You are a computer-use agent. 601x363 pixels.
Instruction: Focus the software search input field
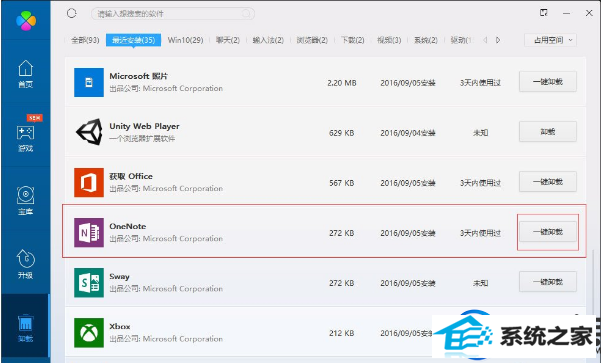172,14
